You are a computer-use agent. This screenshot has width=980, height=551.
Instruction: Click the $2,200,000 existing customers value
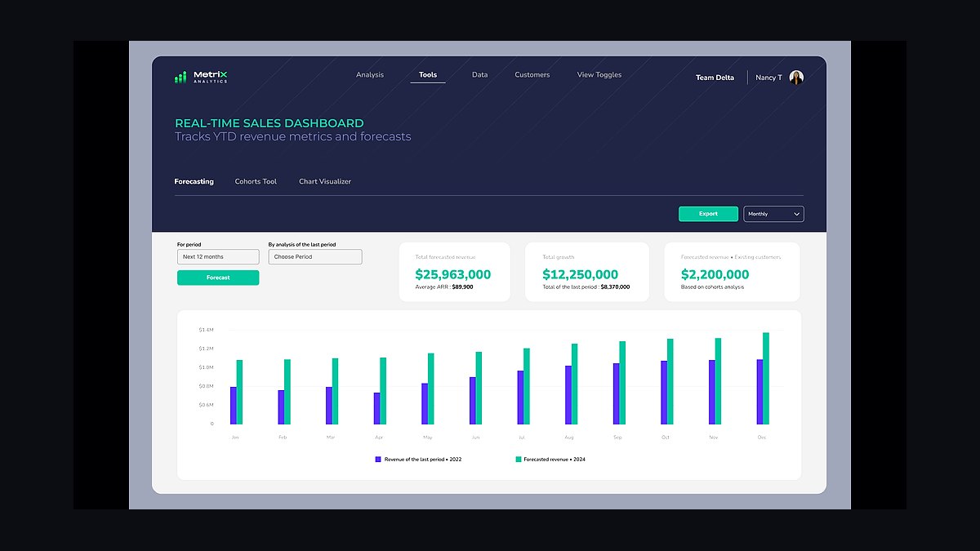click(715, 274)
